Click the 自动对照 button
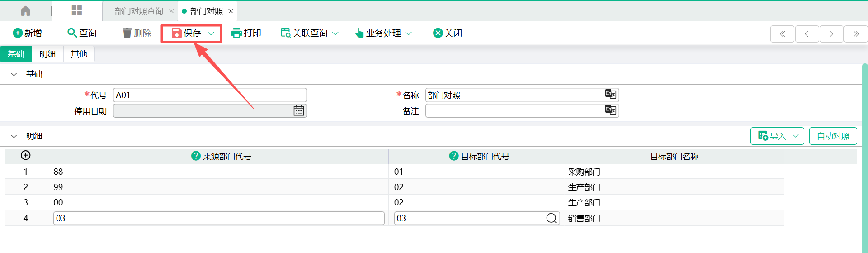Image resolution: width=868 pixels, height=253 pixels. pyautogui.click(x=833, y=136)
